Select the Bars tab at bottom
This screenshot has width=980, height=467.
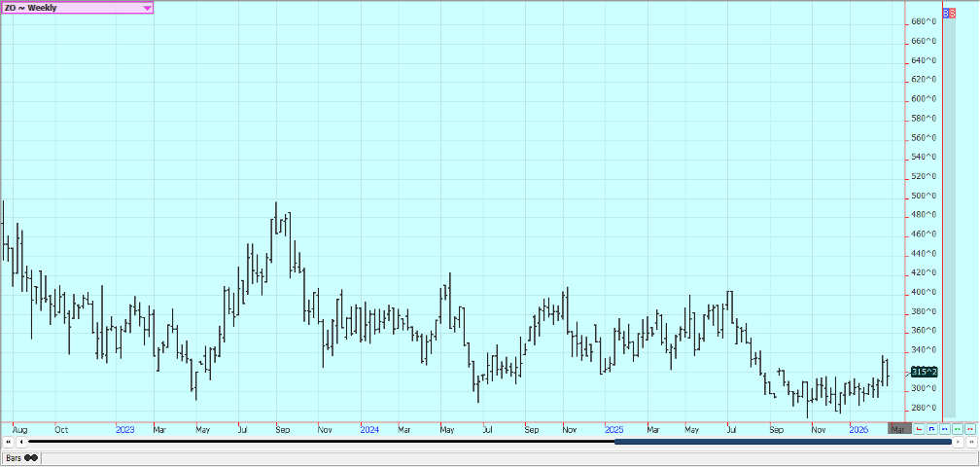pos(13,457)
